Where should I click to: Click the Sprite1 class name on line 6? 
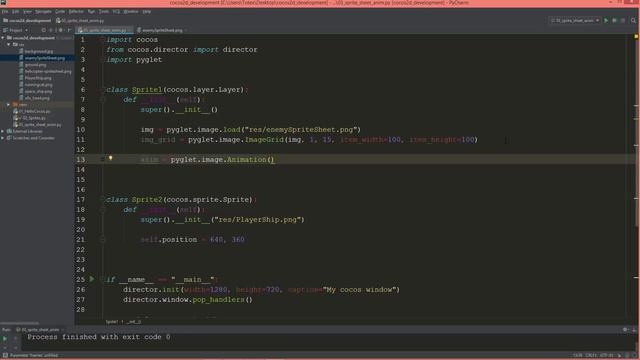click(x=147, y=90)
